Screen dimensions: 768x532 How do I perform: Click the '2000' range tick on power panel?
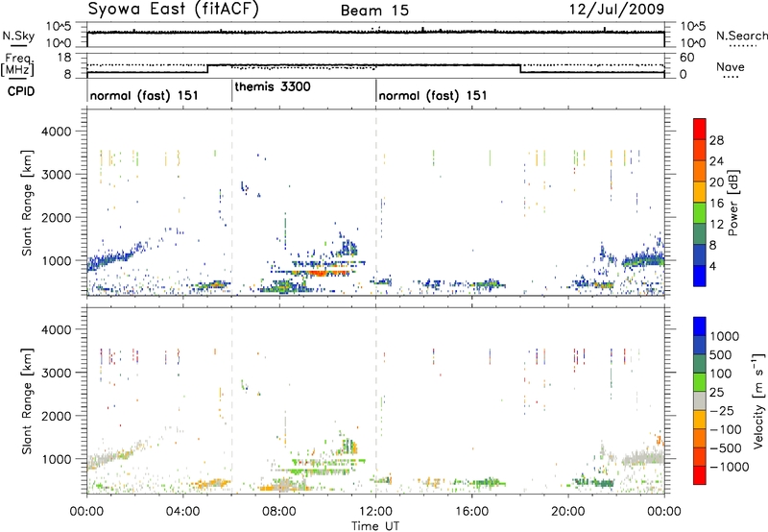56,217
